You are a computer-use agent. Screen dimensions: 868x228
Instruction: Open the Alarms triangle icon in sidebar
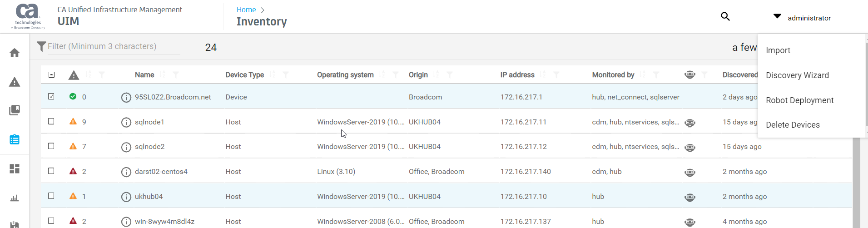(15, 82)
